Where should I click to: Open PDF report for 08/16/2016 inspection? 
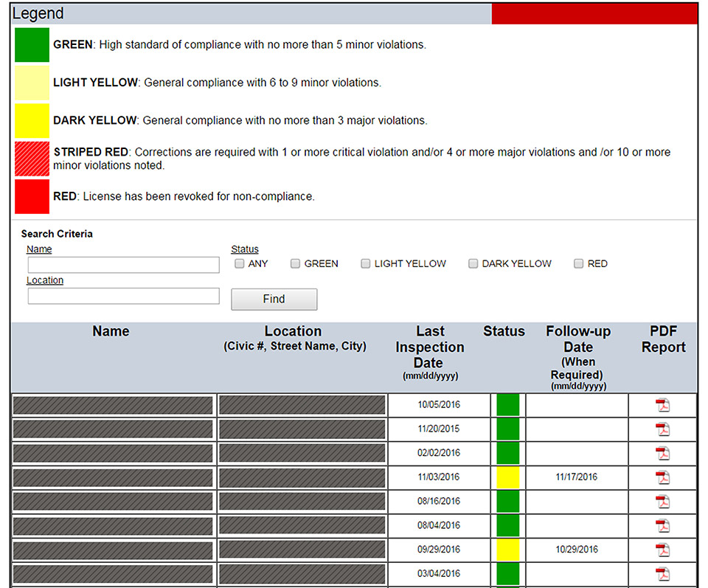click(662, 502)
